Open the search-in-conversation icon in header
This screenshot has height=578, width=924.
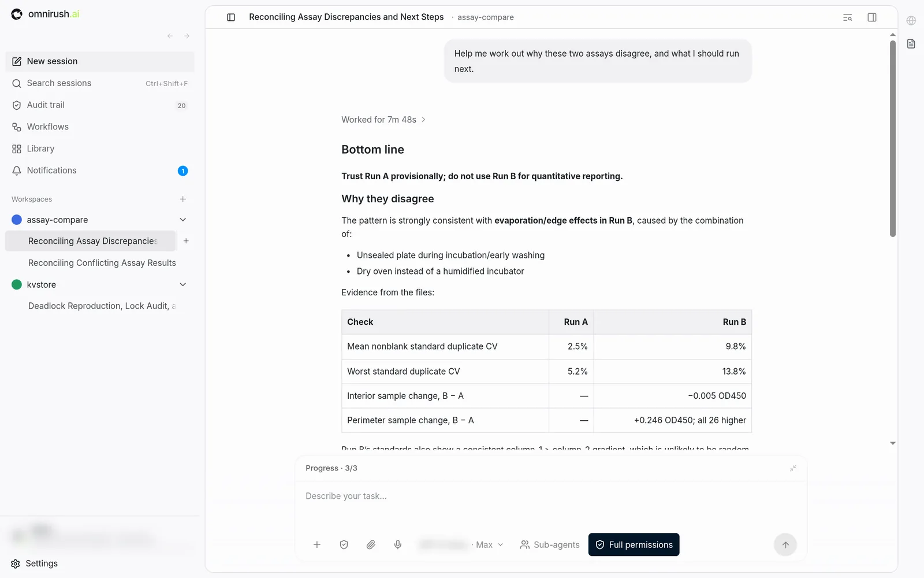click(847, 17)
